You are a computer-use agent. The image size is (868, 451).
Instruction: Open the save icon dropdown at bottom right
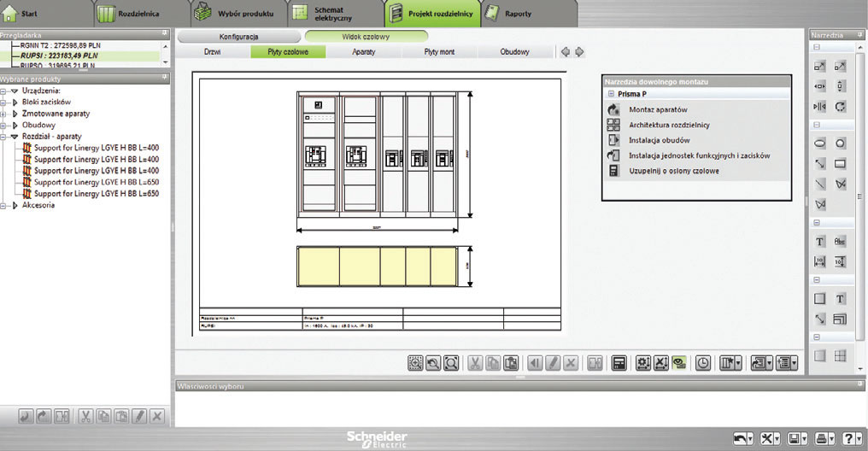pyautogui.click(x=804, y=439)
